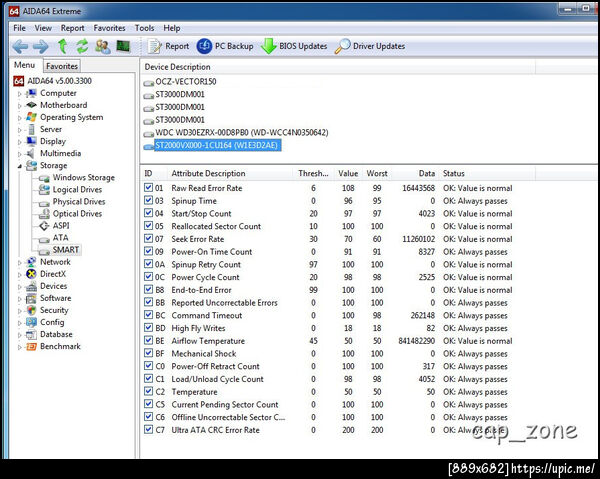
Task: Click the green up arrow toolbar icon
Action: click(x=62, y=46)
